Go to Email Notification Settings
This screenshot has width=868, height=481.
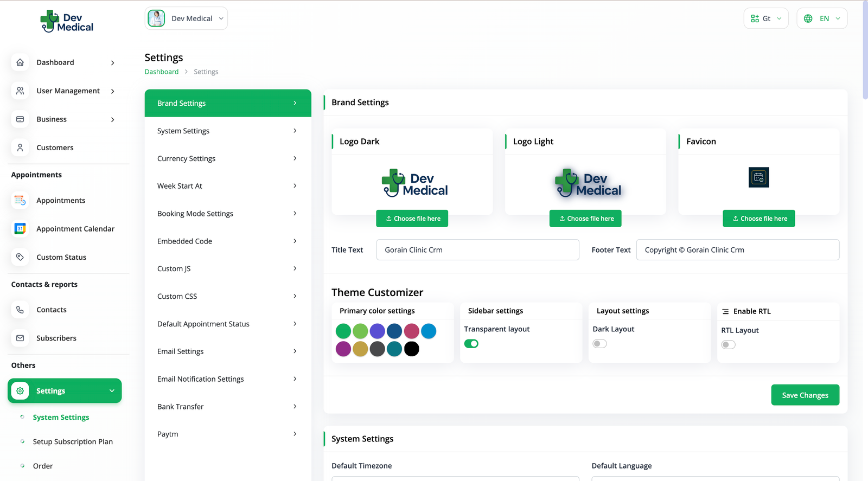pos(227,379)
